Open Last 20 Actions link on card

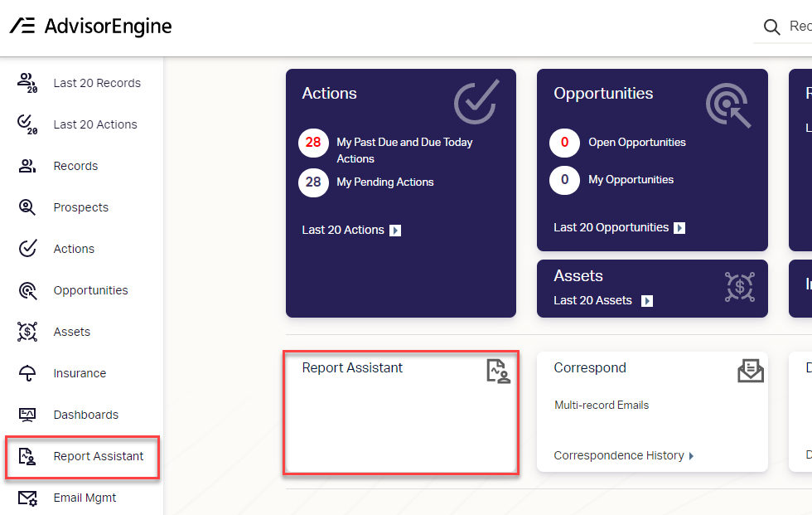pyautogui.click(x=343, y=230)
